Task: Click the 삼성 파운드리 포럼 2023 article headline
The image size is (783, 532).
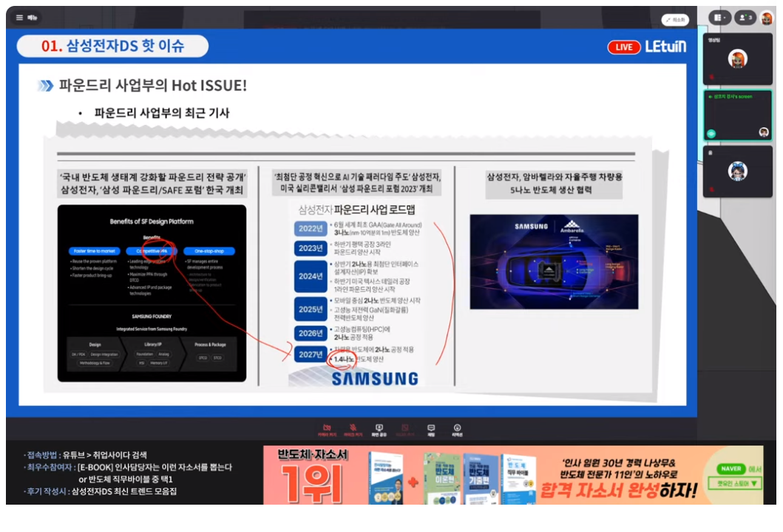Action: pyautogui.click(x=356, y=183)
